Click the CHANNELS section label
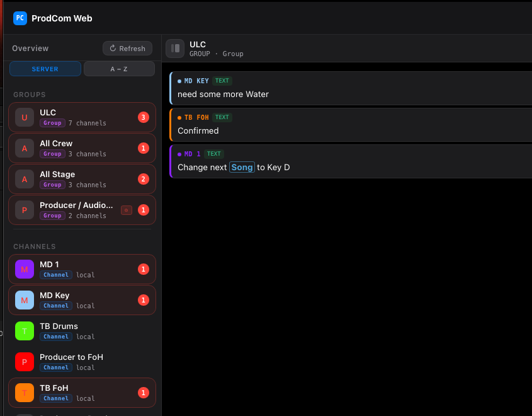This screenshot has width=532, height=416. [34, 246]
